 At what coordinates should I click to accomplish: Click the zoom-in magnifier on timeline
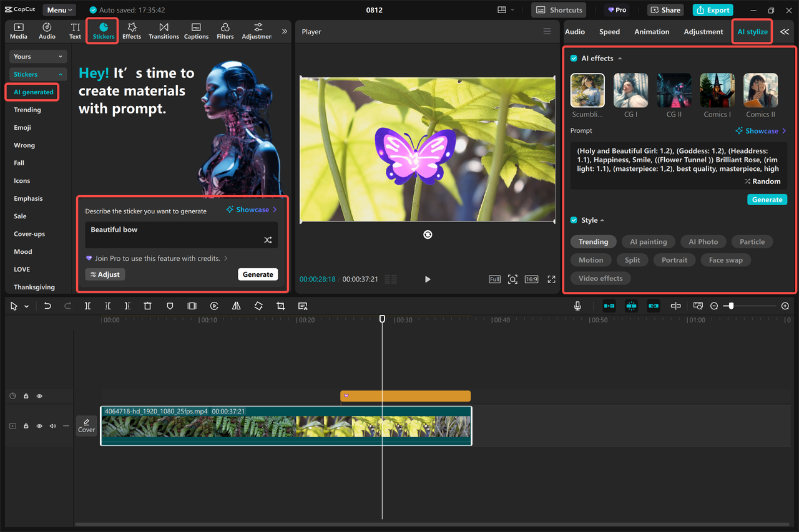coord(785,306)
